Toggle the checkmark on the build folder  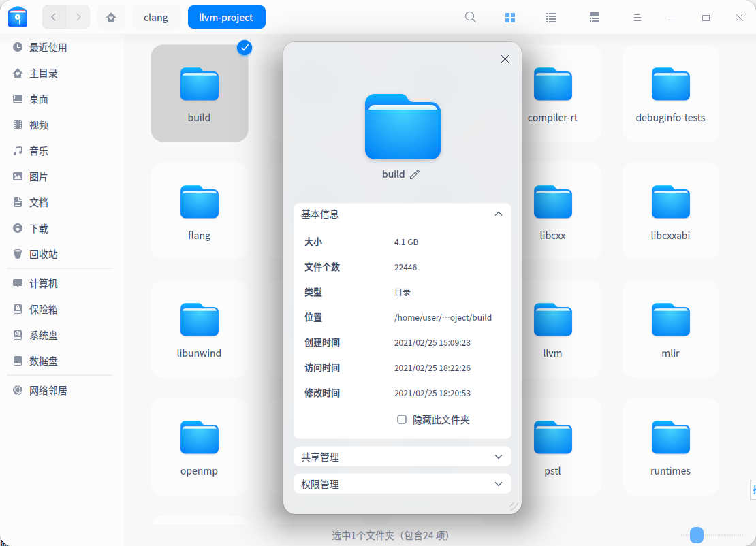(x=245, y=48)
